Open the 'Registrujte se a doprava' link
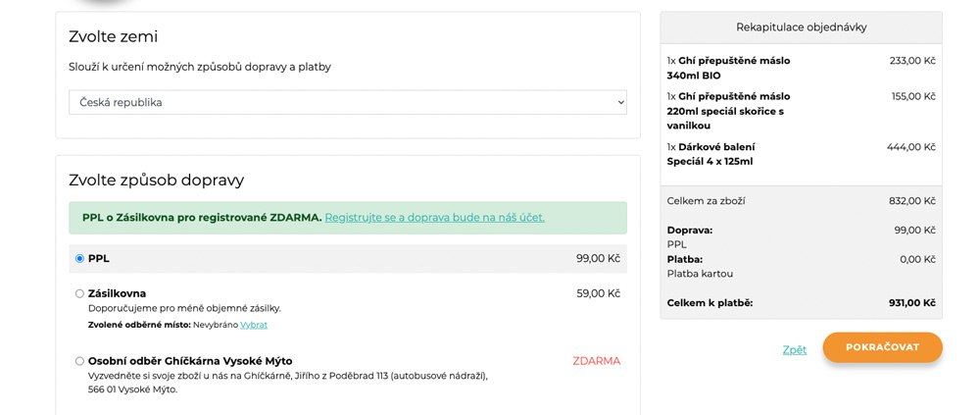The width and height of the screenshot is (980, 415). [x=434, y=218]
